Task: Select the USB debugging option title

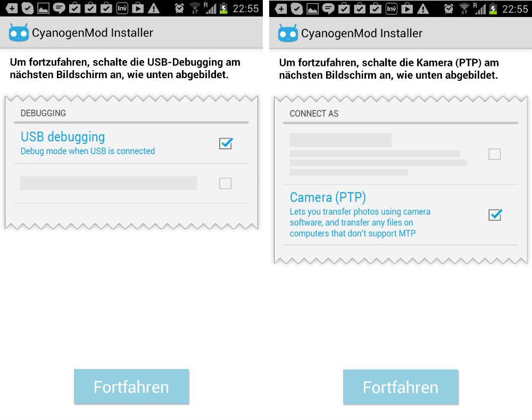Action: pyautogui.click(x=63, y=137)
